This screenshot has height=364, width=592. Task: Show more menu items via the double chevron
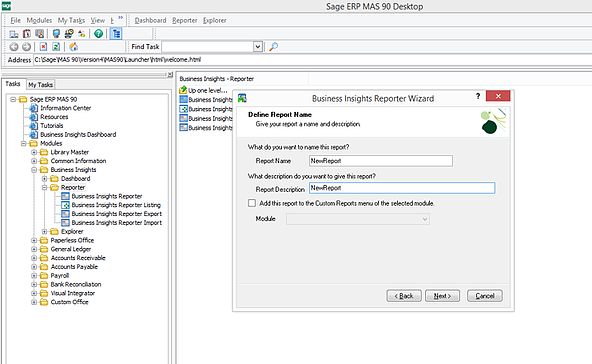pos(120,18)
